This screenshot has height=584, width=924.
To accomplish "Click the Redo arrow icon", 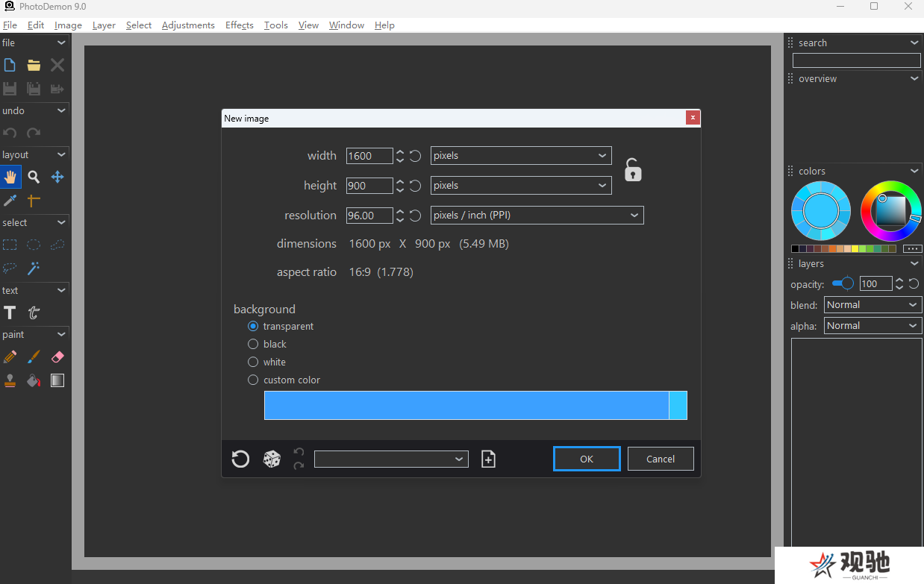I will point(34,133).
